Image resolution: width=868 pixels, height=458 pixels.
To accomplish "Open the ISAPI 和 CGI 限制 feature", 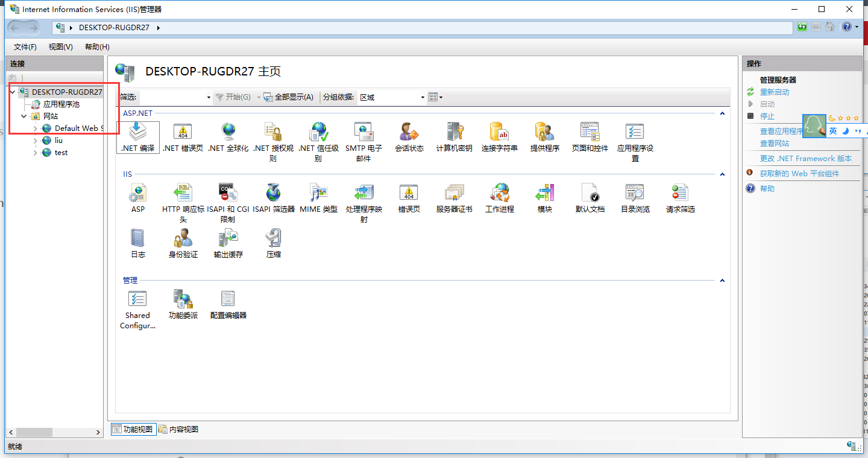I will (x=228, y=203).
